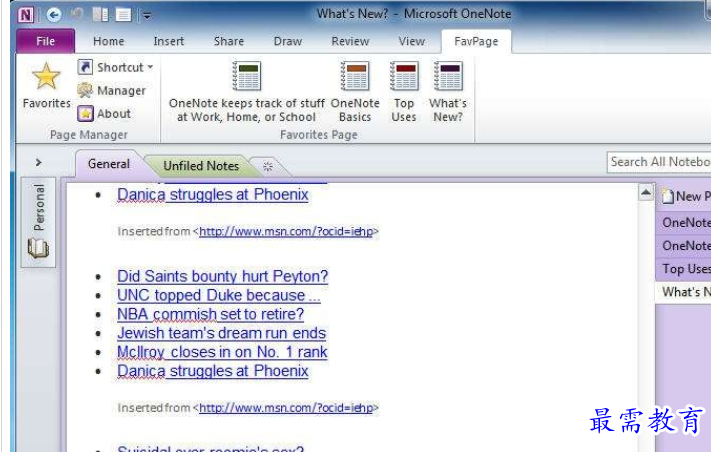Image resolution: width=711 pixels, height=452 pixels.
Task: Switch to the Draw ribbon tab
Action: point(287,41)
